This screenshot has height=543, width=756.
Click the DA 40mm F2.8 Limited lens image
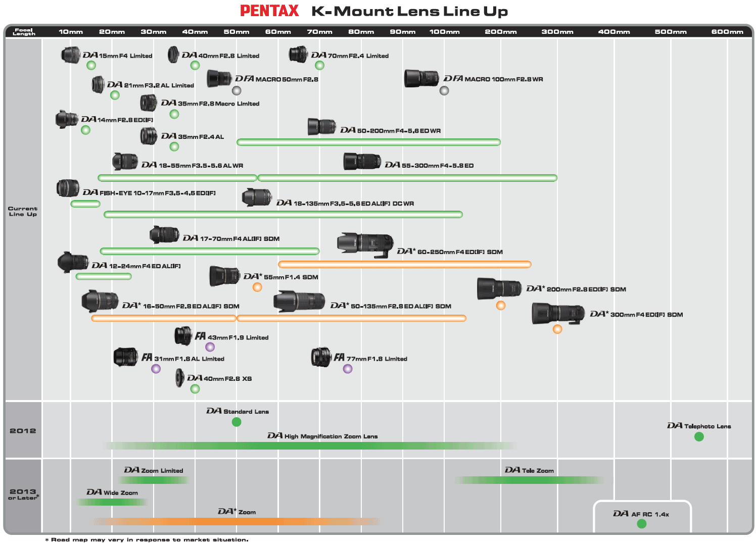click(x=173, y=55)
